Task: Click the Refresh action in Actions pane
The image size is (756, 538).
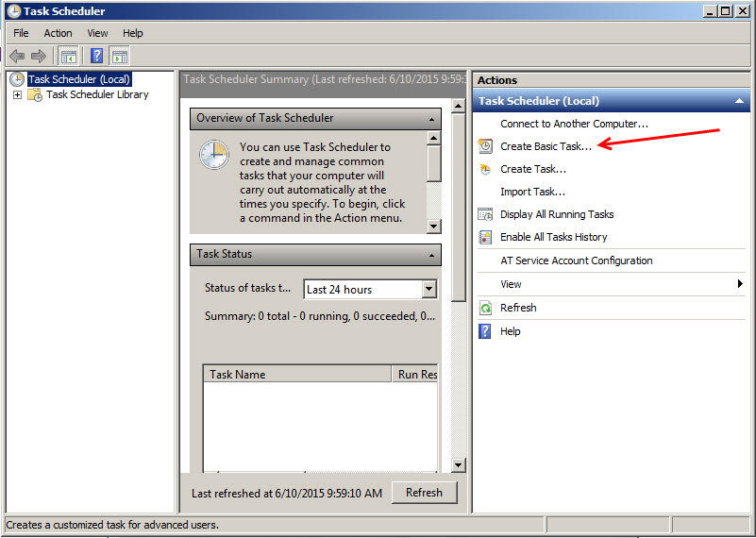Action: [518, 308]
